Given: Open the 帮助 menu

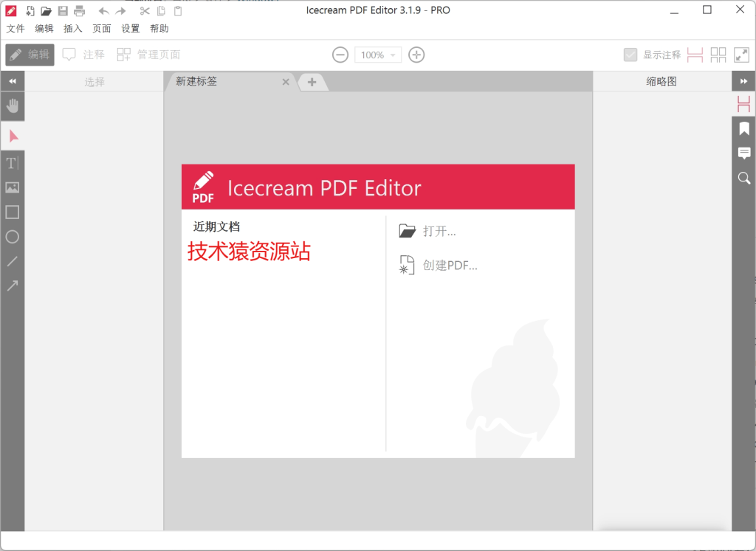Looking at the screenshot, I should 159,29.
